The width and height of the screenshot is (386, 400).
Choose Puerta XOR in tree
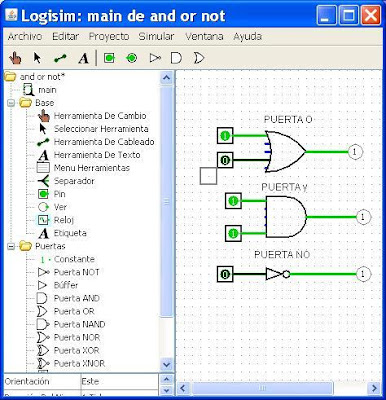tap(76, 350)
